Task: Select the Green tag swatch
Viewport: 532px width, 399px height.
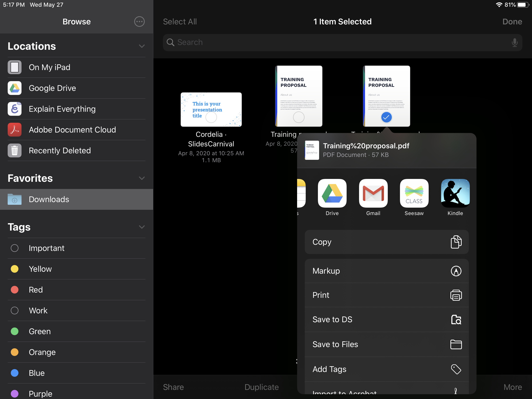Action: point(14,331)
